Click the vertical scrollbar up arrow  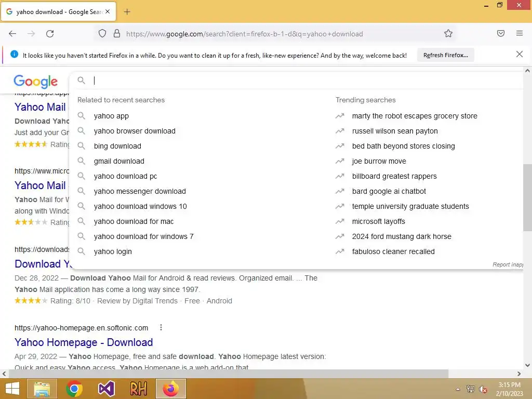(x=527, y=71)
